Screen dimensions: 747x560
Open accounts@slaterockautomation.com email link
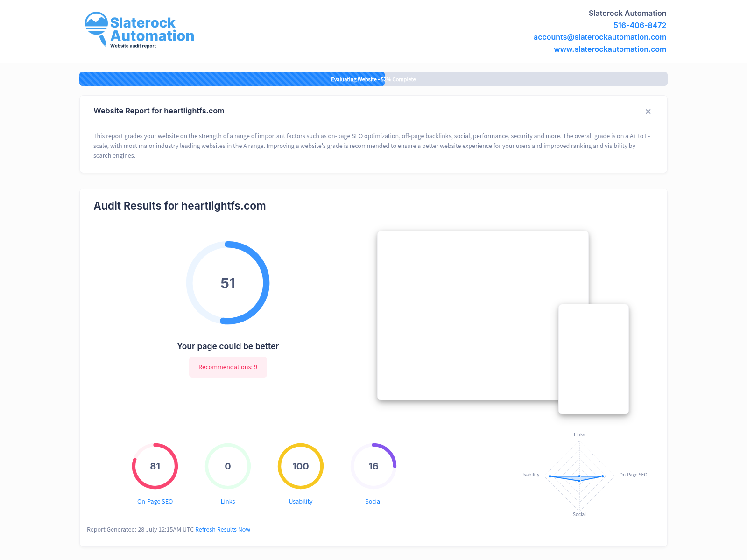(x=599, y=37)
